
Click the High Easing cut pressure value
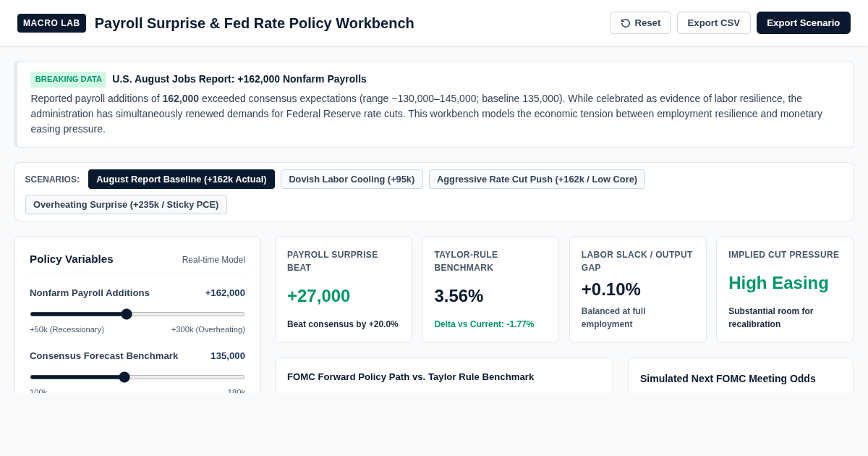(x=778, y=283)
